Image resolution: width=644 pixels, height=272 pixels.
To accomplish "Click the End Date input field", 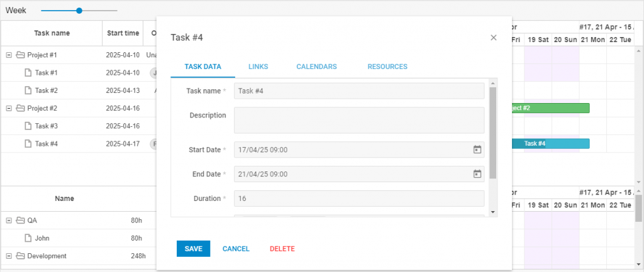I will tap(359, 174).
